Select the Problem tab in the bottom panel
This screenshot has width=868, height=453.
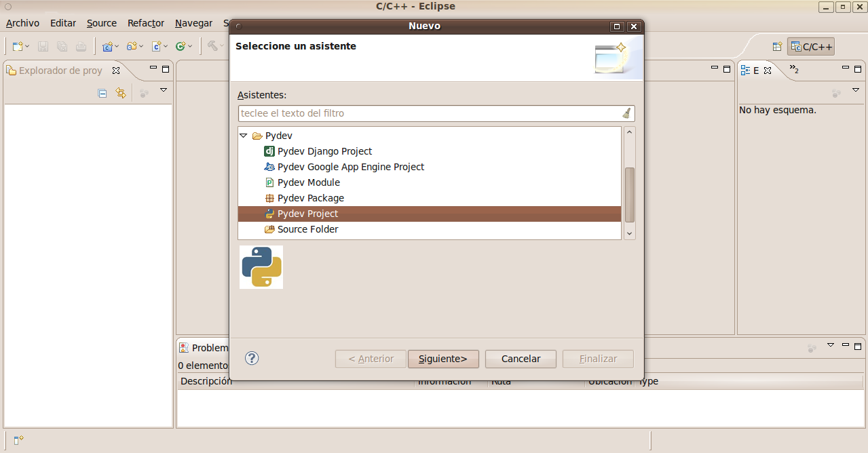204,348
